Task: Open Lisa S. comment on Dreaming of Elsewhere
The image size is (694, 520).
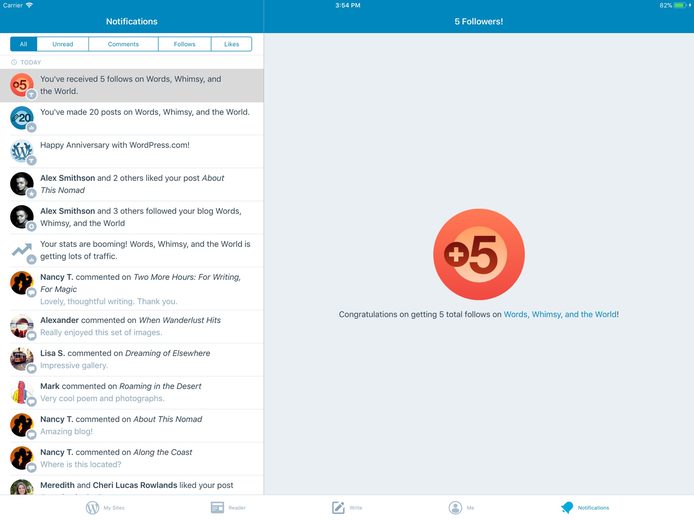Action: point(131,360)
